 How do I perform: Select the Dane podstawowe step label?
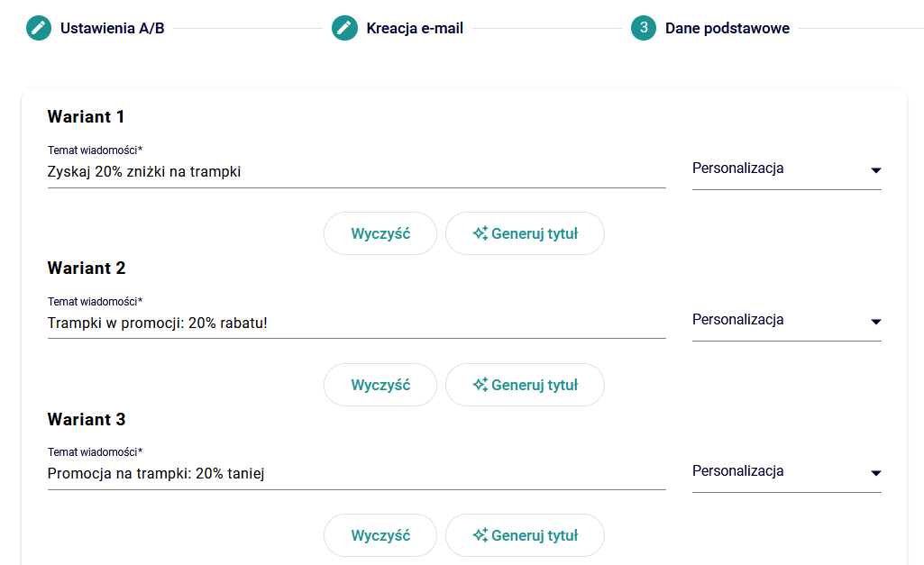click(x=727, y=28)
